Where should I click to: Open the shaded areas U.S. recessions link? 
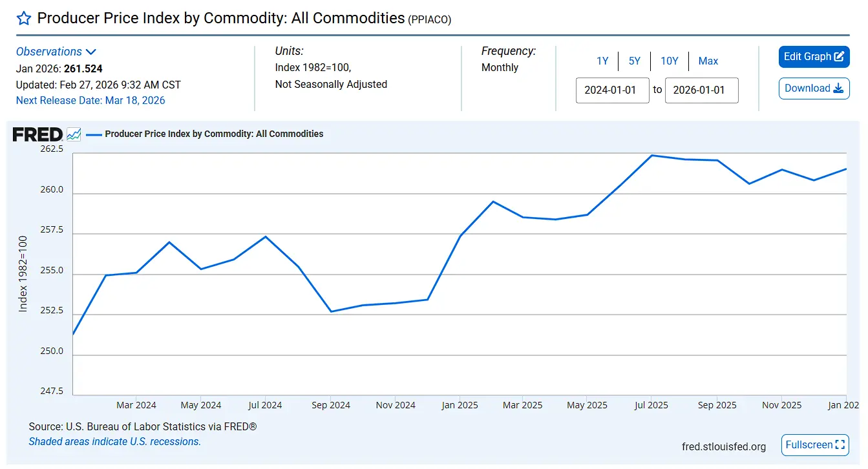pyautogui.click(x=115, y=442)
